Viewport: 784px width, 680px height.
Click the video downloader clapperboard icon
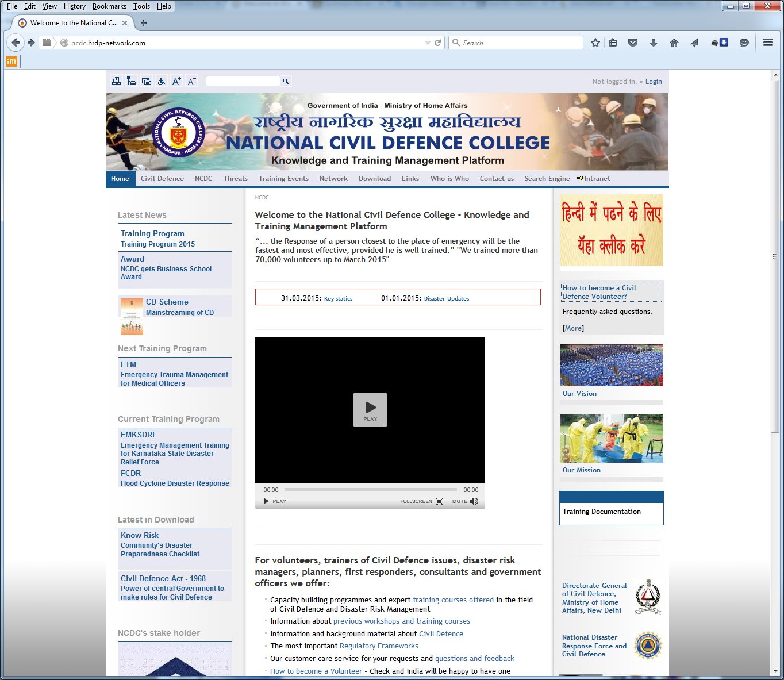720,43
